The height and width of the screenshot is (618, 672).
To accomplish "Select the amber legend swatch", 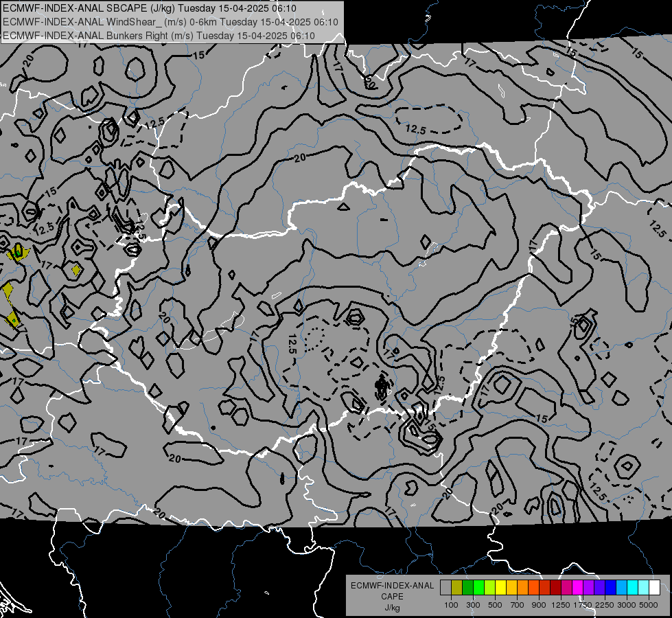I will tap(511, 587).
